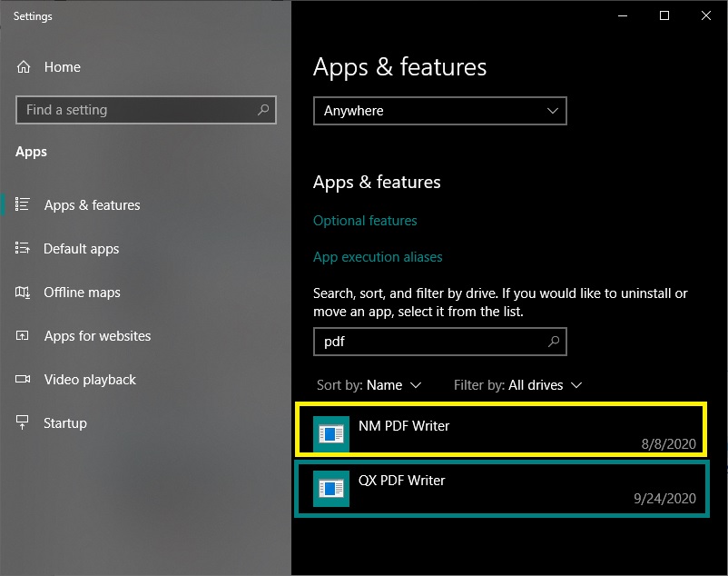The height and width of the screenshot is (576, 728).
Task: Click the Find a setting search magnifier
Action: pyautogui.click(x=263, y=110)
